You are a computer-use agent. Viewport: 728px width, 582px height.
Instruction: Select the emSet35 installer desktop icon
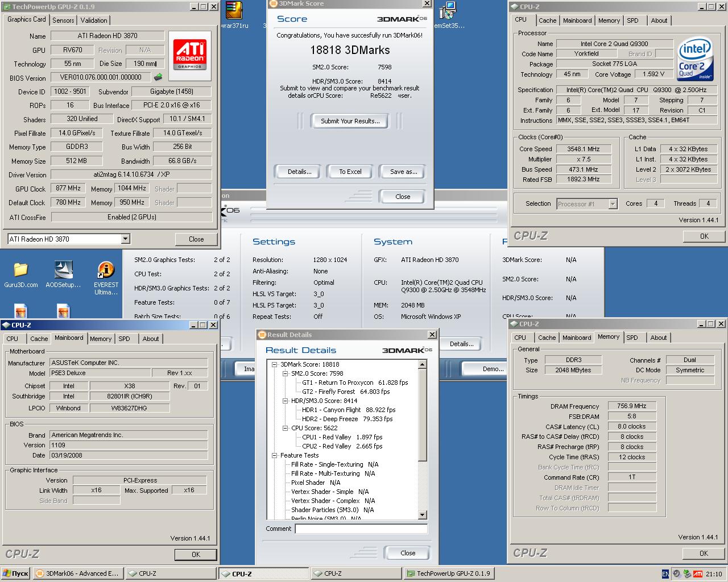coord(449,10)
